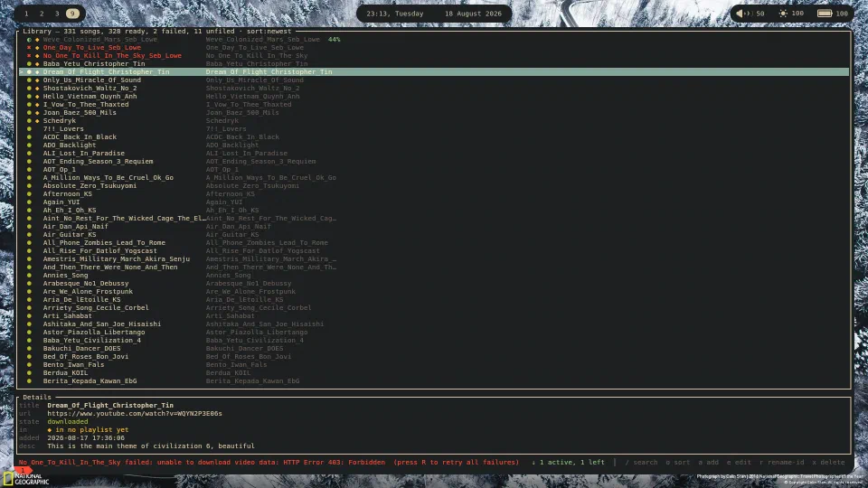Select the Bakuchi_Dancer_DOES row
This screenshot has width=868, height=488.
tap(434, 349)
